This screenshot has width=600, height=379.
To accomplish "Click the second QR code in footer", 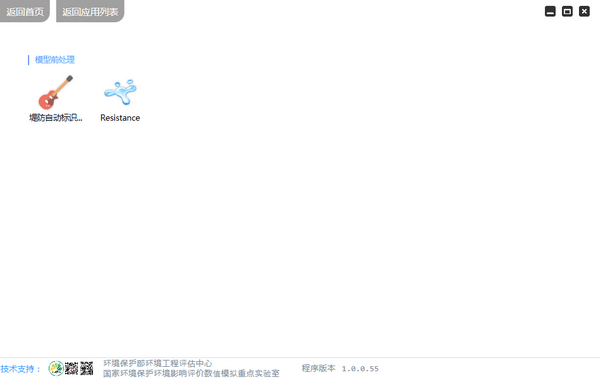I will (x=86, y=368).
